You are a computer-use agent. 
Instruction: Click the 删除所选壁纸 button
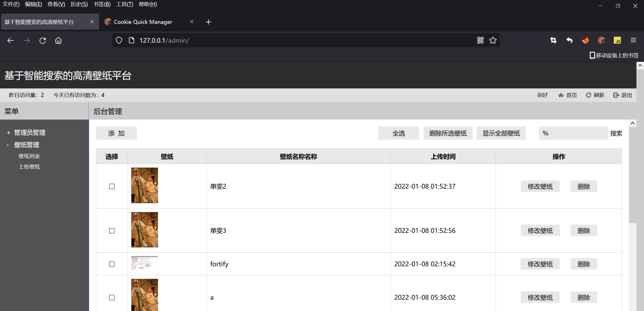point(448,133)
